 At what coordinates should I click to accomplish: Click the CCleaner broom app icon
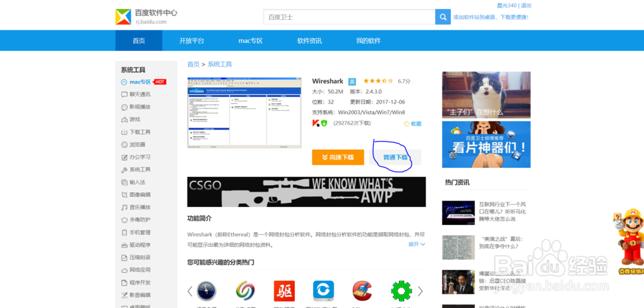(362, 291)
